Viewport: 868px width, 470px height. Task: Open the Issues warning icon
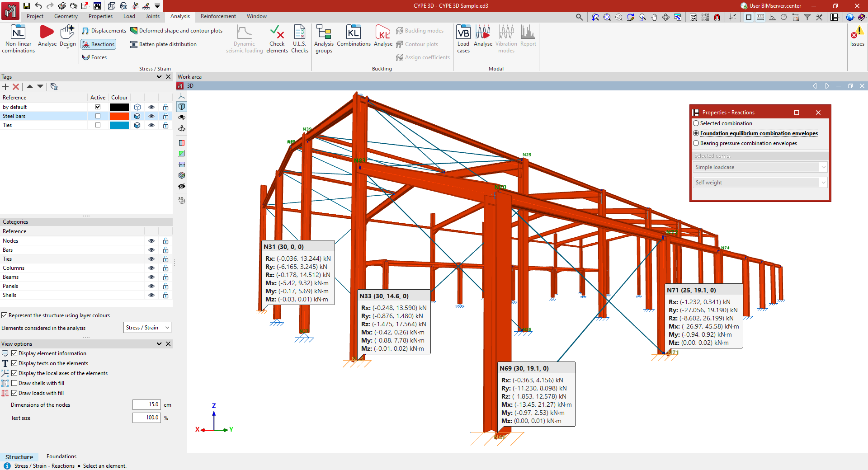857,34
